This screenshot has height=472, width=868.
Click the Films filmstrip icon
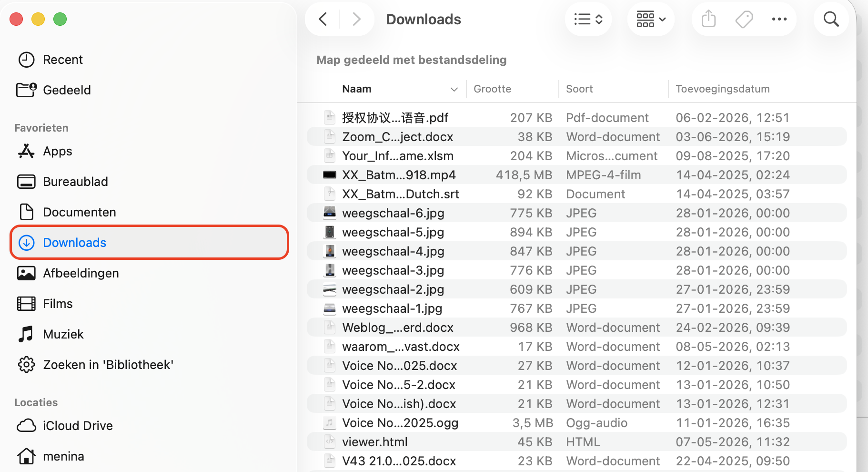point(26,304)
